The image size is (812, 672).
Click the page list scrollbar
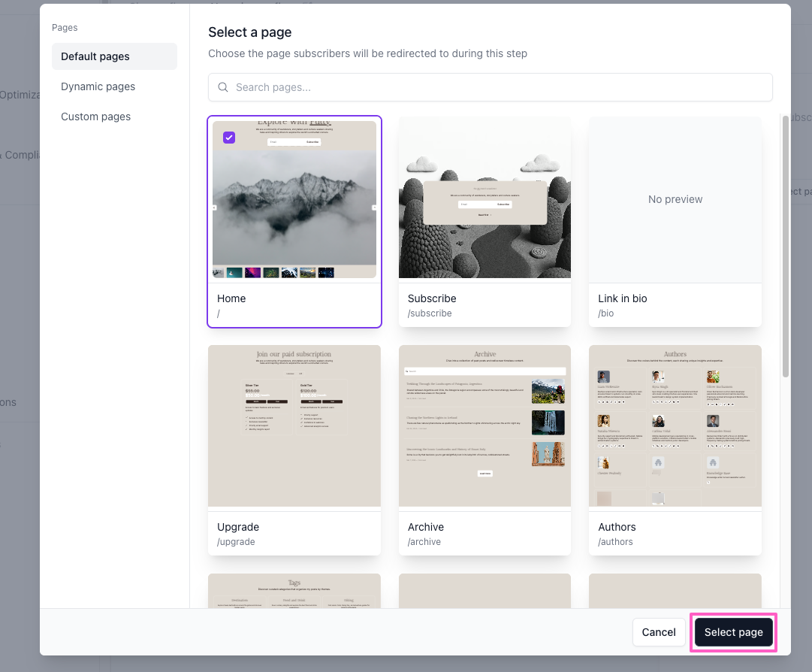click(x=785, y=246)
